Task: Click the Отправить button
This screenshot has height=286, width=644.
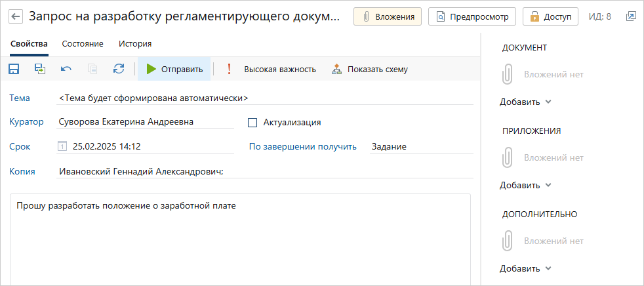Action: 174,69
